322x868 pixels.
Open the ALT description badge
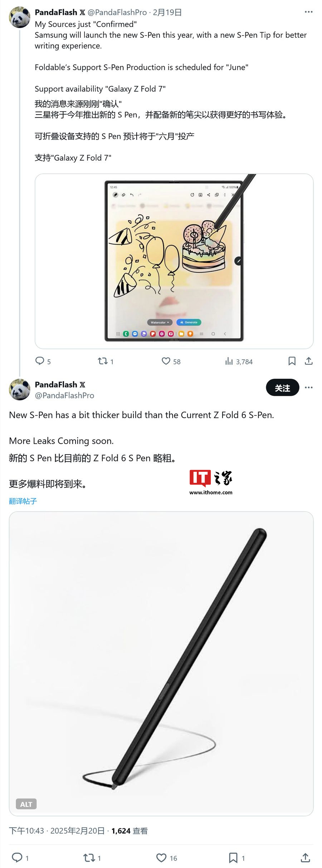[26, 804]
